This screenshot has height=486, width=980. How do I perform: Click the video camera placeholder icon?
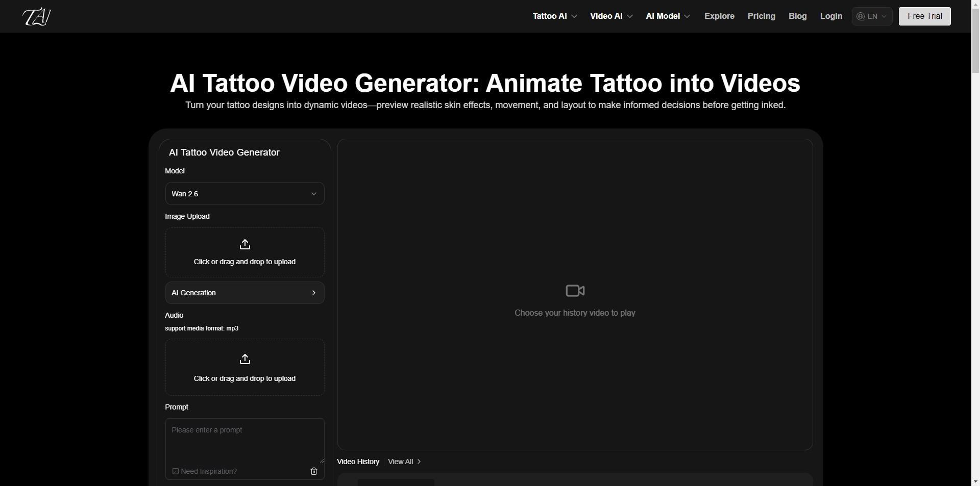(575, 291)
